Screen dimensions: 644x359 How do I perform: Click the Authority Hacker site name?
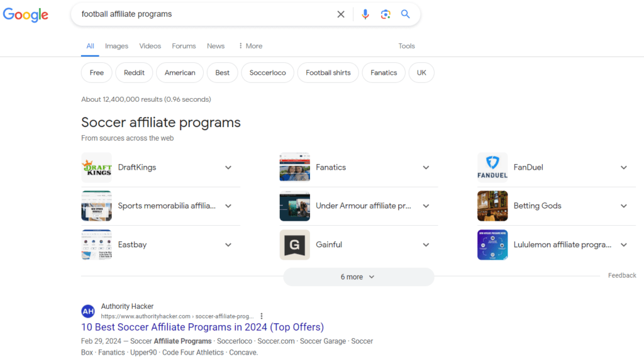click(x=127, y=306)
